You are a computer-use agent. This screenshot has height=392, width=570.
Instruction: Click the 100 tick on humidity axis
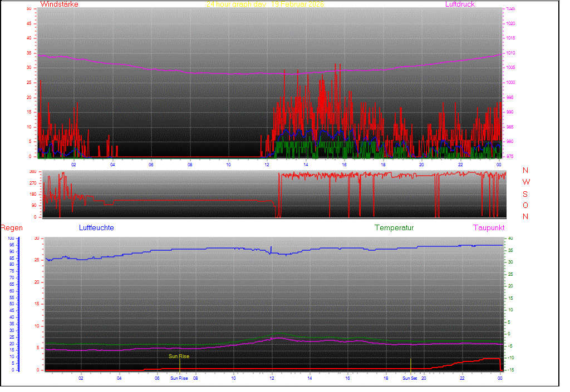[x=11, y=239]
